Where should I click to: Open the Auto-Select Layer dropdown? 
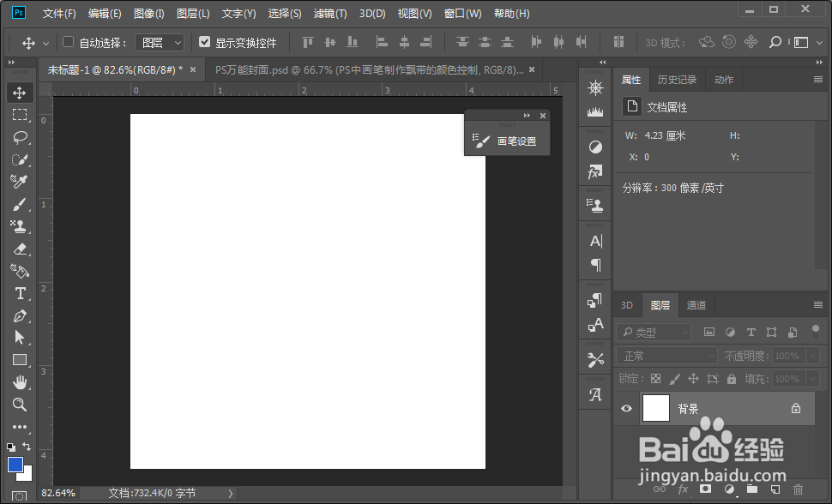[160, 43]
